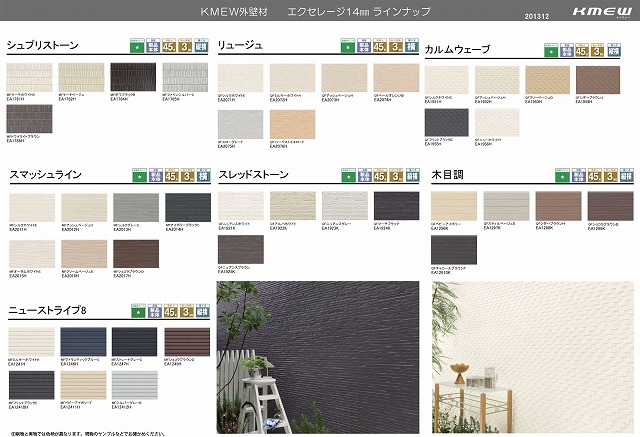Screen dimensions: 640x437
Task: Pick the ivory wood swatch in 木目調
Action: click(x=454, y=206)
